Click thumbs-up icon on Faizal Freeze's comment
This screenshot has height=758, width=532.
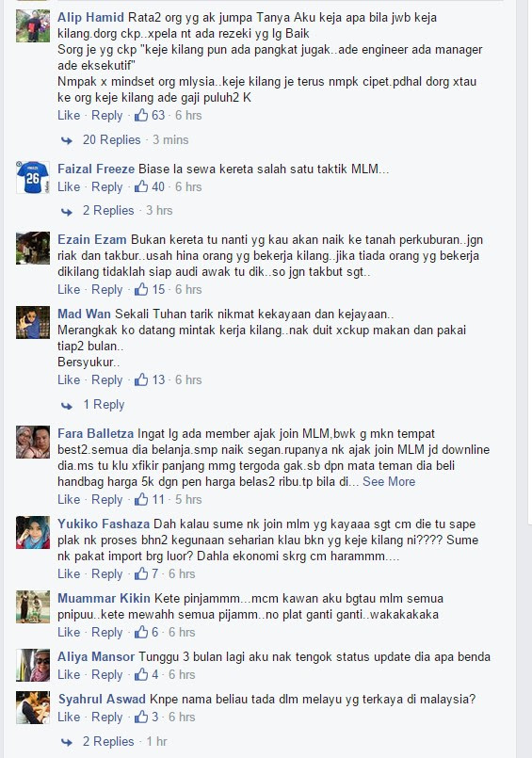(141, 186)
